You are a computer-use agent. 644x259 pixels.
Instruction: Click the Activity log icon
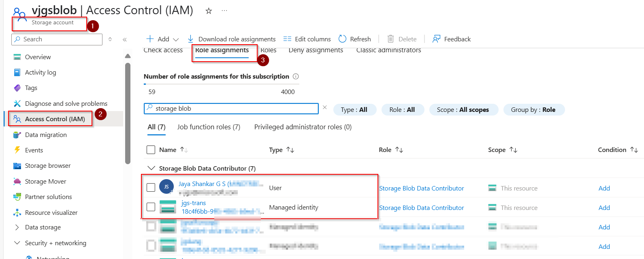coord(17,73)
